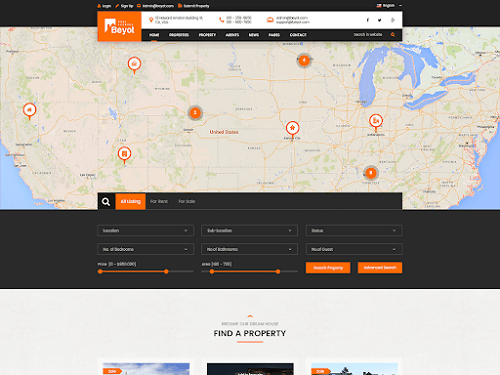Viewport: 500px width, 375px height.
Task: Click the Beyot logo
Action: [x=119, y=26]
